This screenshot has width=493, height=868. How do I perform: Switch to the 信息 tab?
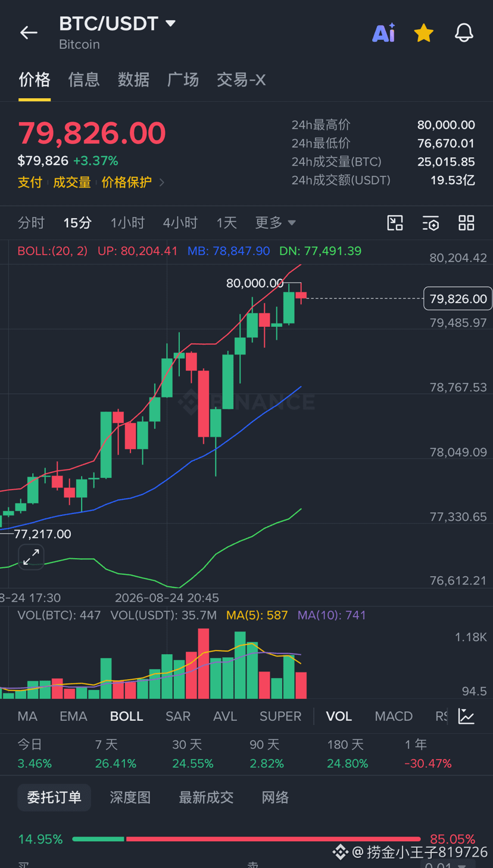click(84, 80)
